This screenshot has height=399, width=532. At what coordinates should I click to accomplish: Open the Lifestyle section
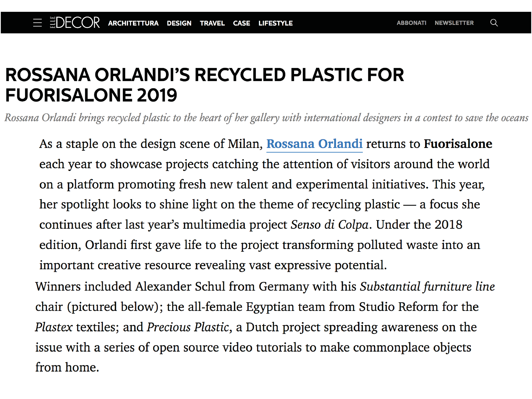[x=276, y=23]
